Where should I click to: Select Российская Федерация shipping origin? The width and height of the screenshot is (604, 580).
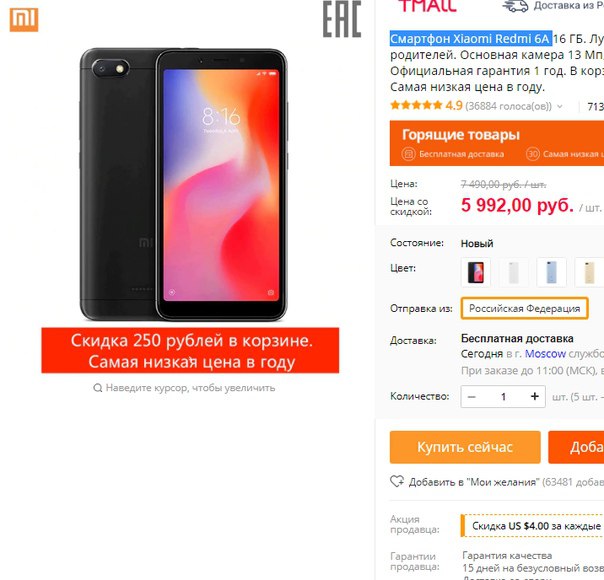coord(524,308)
